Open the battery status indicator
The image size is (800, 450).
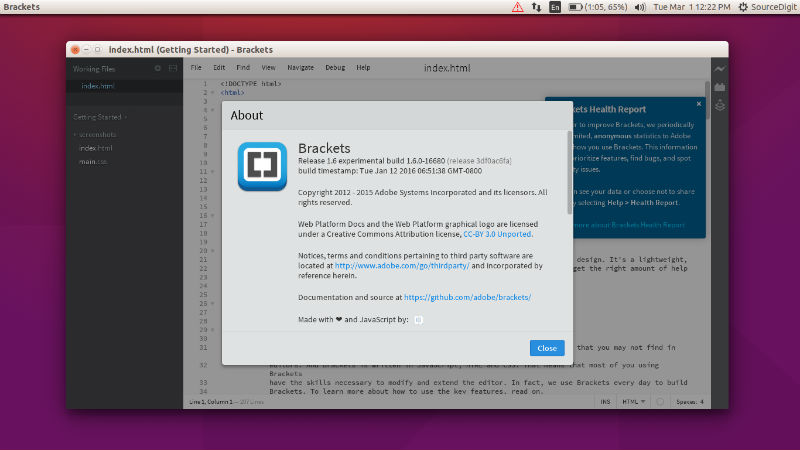(x=597, y=7)
